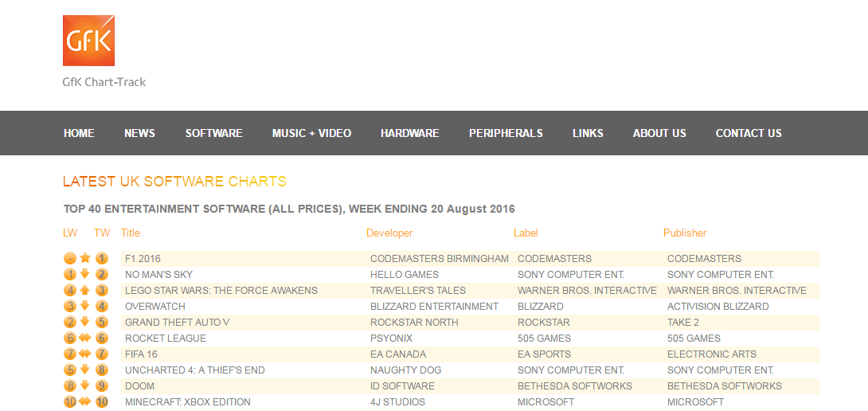Screen dimensions: 868x411
Task: Click the GfK Chart-Track site name
Action: click(x=104, y=82)
